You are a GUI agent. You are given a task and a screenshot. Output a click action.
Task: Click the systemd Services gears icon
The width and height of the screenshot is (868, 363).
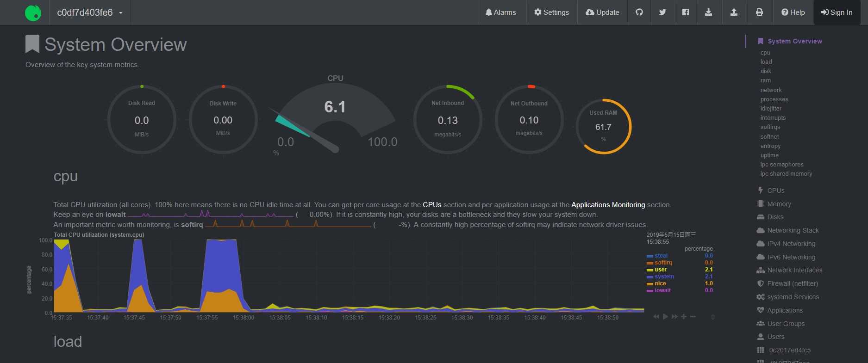(x=760, y=297)
